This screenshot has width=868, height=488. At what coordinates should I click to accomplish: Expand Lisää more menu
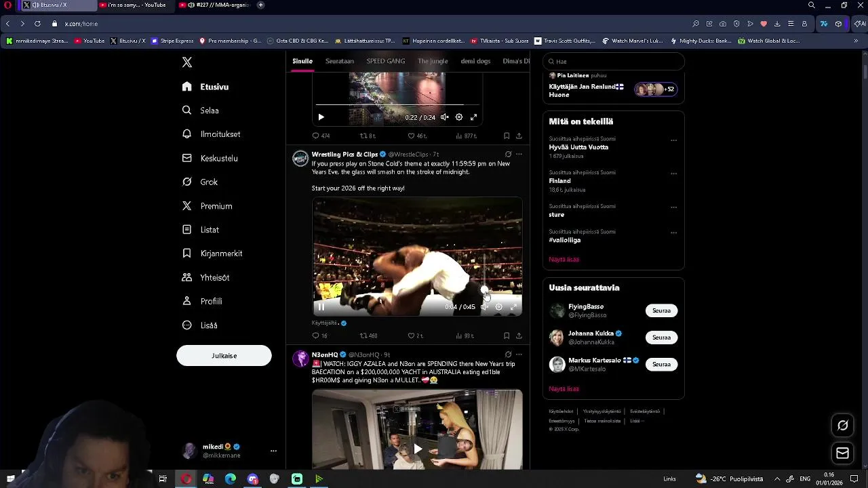pyautogui.click(x=200, y=325)
